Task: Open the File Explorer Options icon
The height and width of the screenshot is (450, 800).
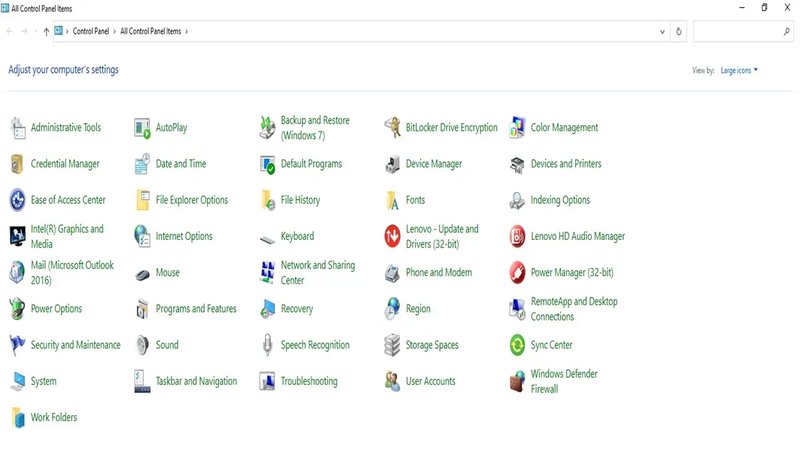Action: 142,200
